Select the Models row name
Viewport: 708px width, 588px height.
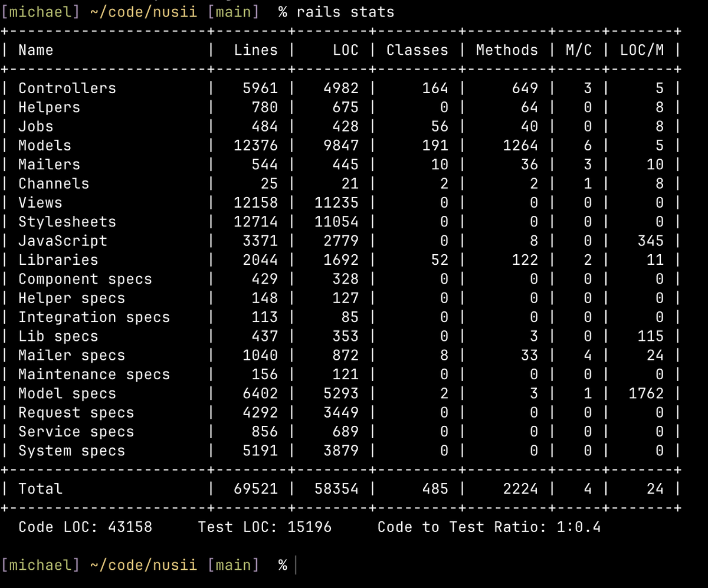tap(45, 146)
